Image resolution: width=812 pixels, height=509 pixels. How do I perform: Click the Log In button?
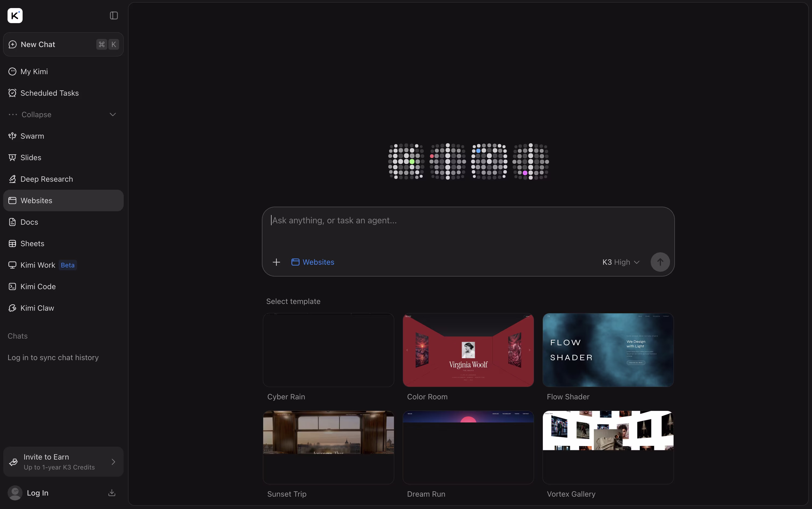[x=38, y=493]
